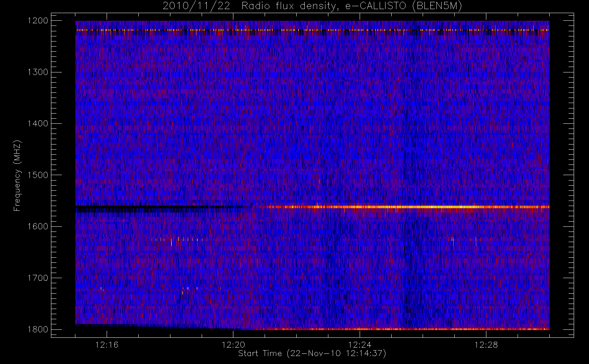This screenshot has height=364, width=589.
Task: Click the '12:16' time tick label
Action: point(107,345)
